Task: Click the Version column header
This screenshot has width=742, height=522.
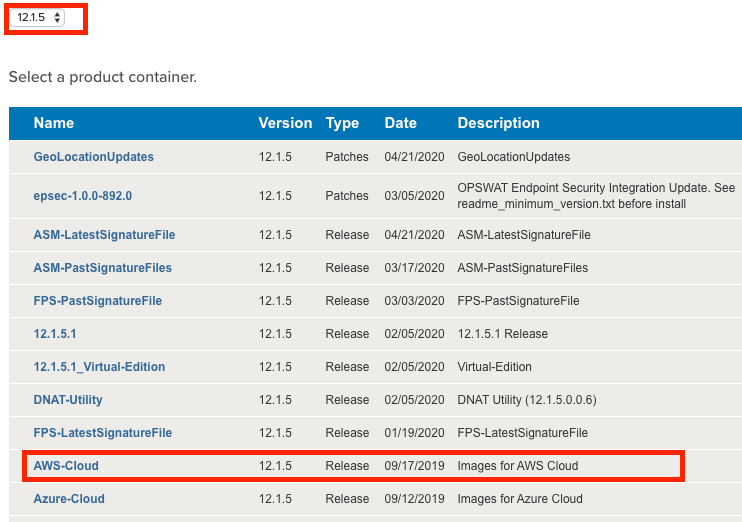Action: pos(285,123)
